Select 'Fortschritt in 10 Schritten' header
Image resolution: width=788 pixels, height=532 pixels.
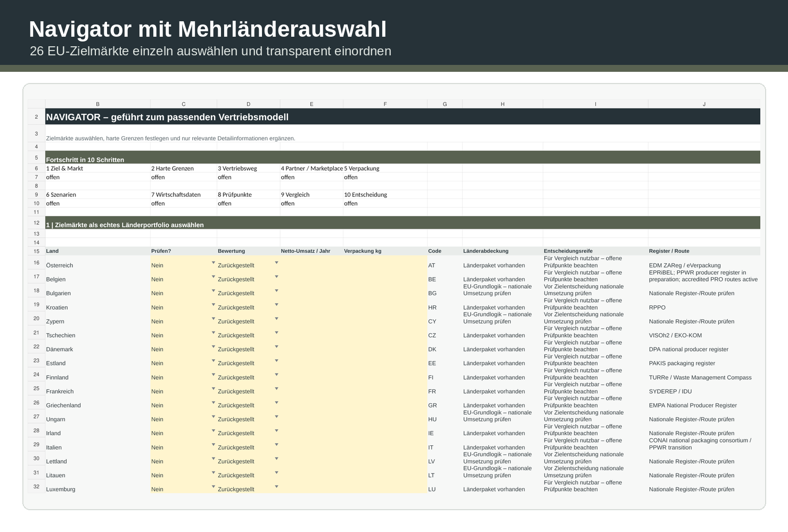403,157
